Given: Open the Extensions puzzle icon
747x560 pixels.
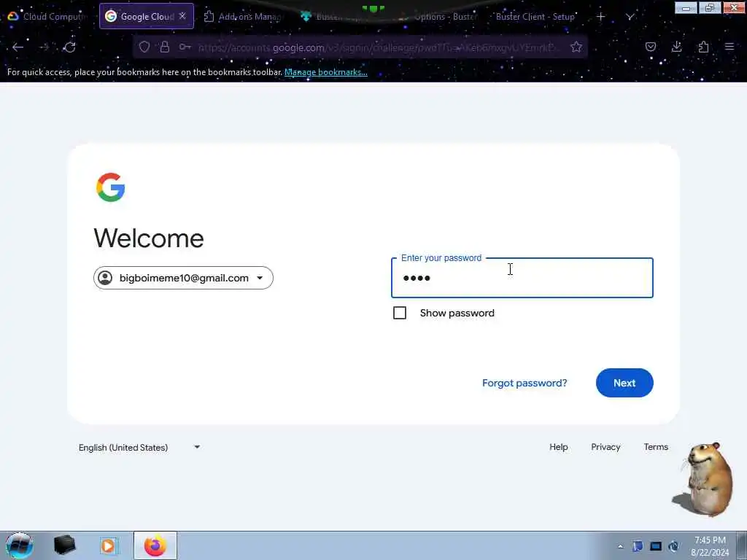Looking at the screenshot, I should tap(704, 47).
